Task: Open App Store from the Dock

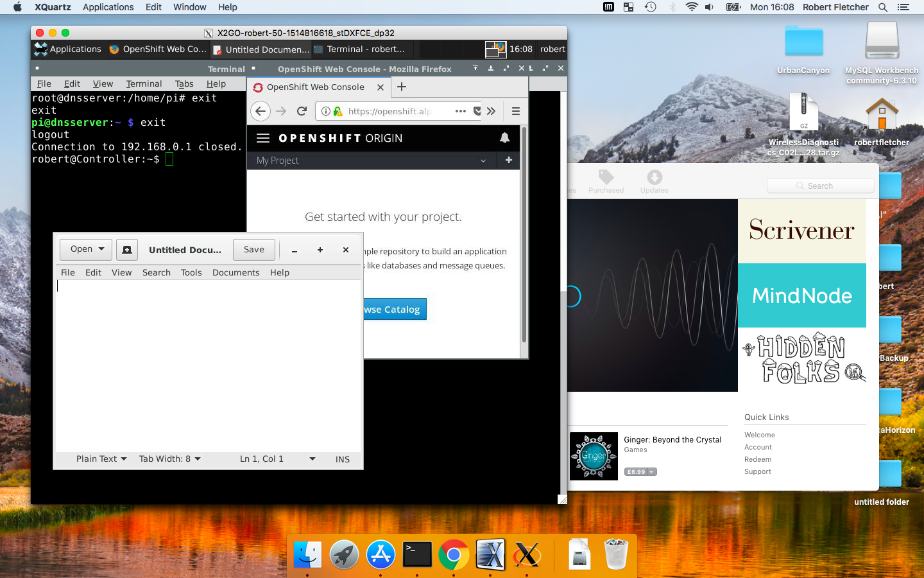Action: pos(381,554)
